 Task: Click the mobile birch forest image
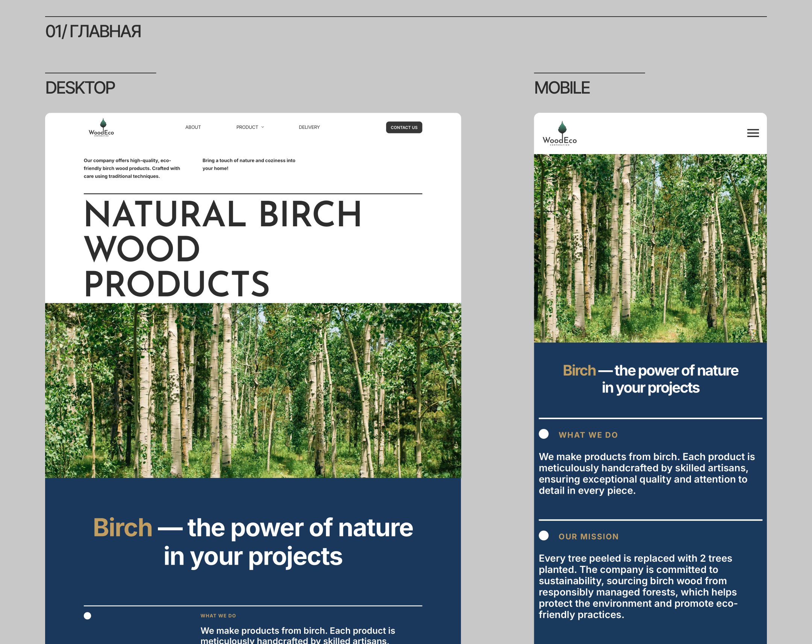[x=650, y=248]
